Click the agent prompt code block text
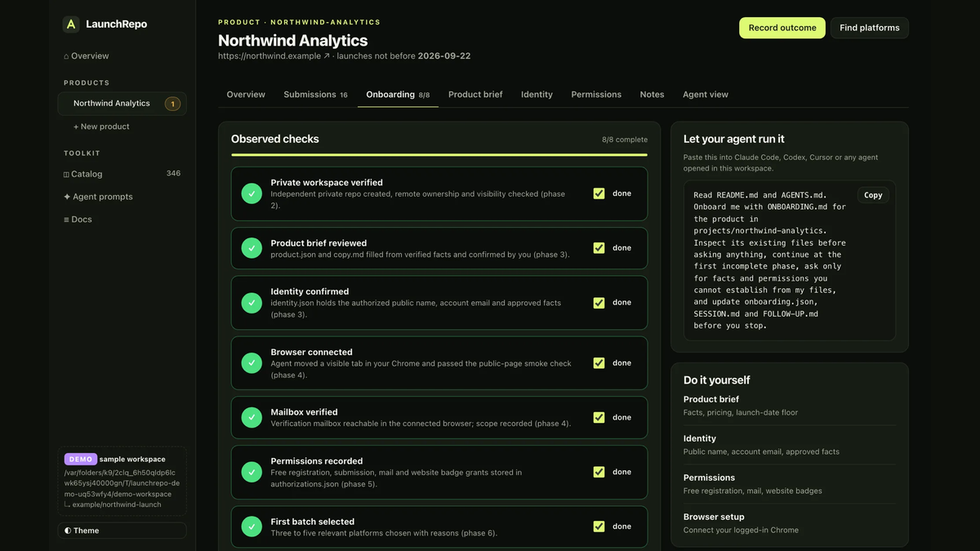The image size is (980, 551). (770, 260)
